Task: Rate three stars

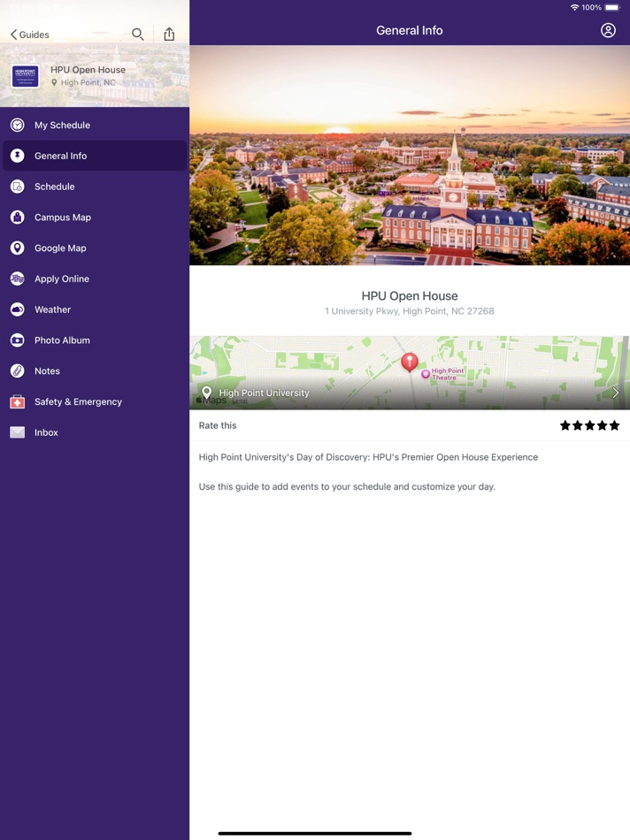Action: pos(590,425)
